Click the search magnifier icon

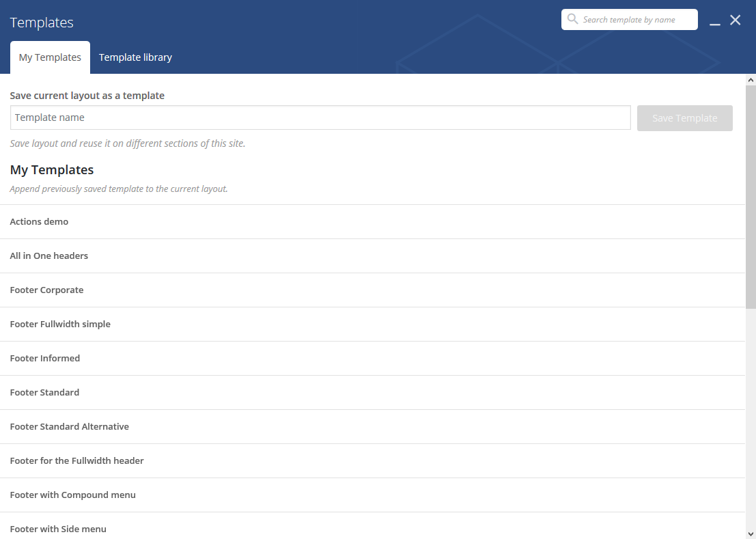click(572, 19)
